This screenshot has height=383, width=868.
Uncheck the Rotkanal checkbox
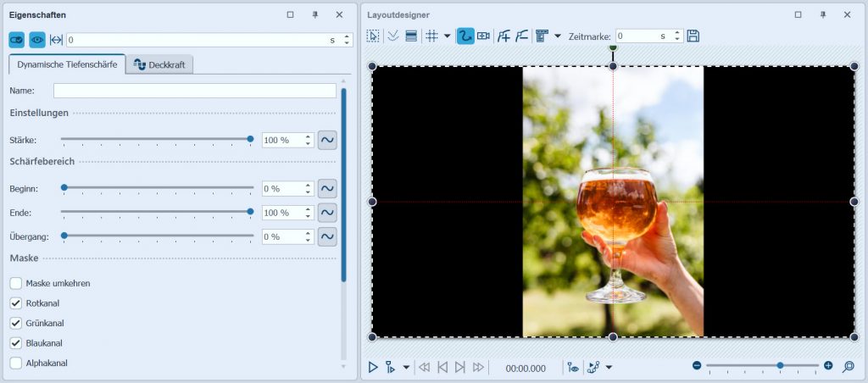[x=16, y=303]
